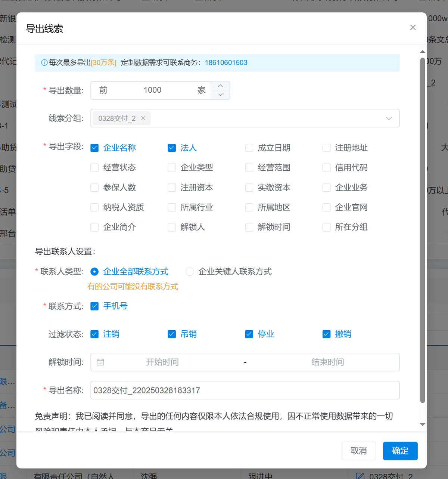Confirm export with the 确定 button

tap(400, 451)
